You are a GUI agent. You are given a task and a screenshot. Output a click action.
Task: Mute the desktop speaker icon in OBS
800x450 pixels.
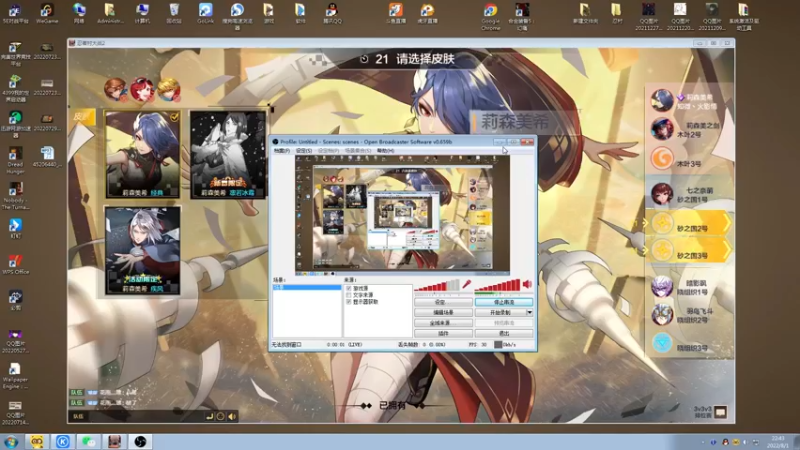click(528, 284)
